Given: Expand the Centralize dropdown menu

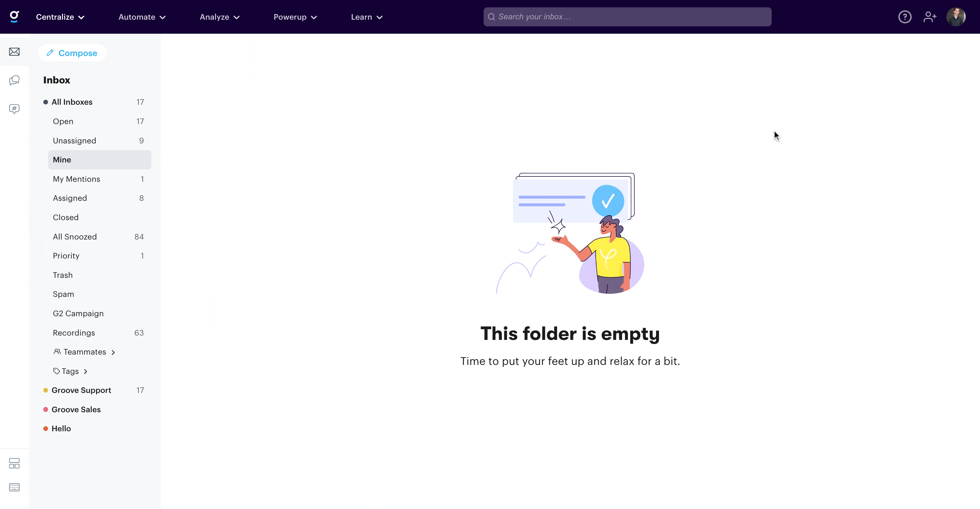Looking at the screenshot, I should [x=60, y=17].
